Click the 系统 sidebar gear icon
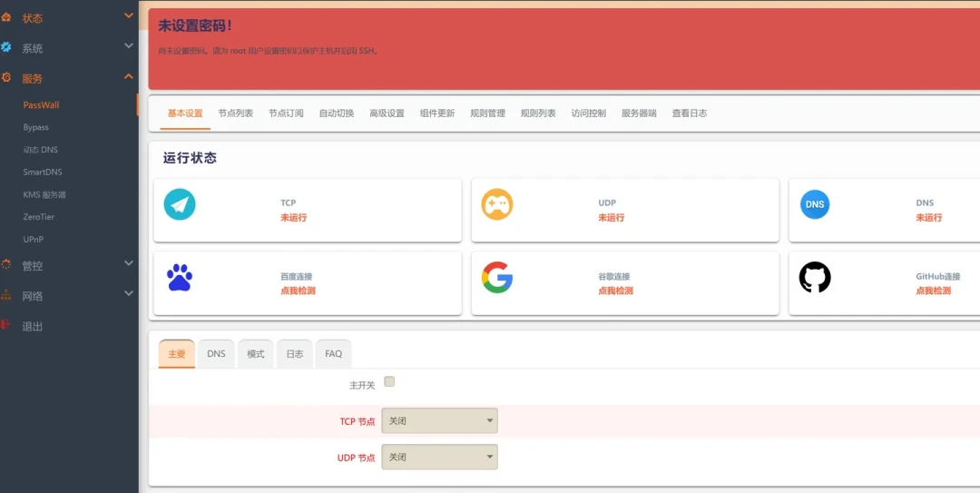 coord(5,47)
